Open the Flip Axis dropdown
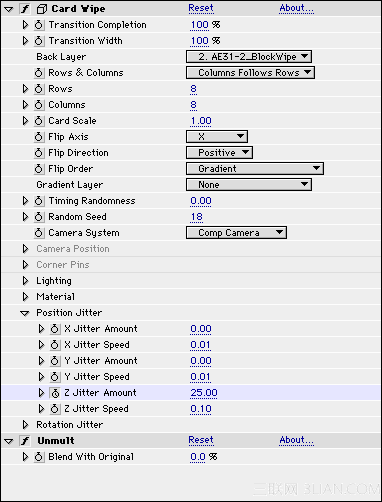Image resolution: width=382 pixels, height=502 pixels. click(x=217, y=137)
